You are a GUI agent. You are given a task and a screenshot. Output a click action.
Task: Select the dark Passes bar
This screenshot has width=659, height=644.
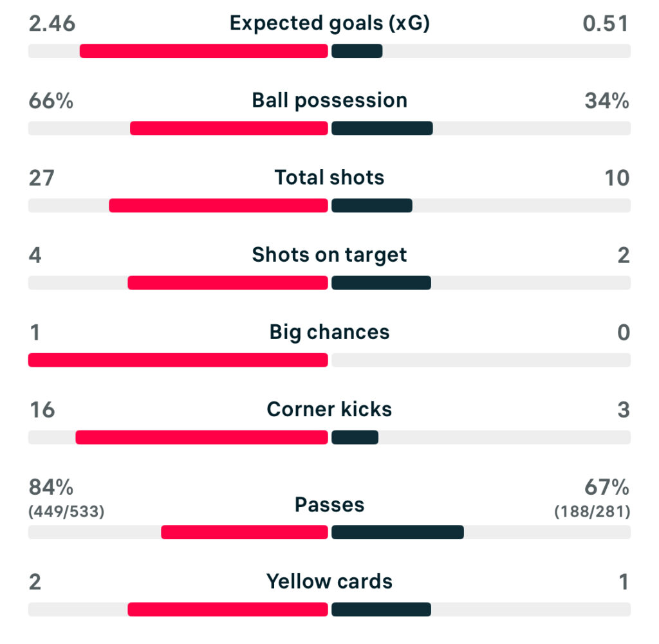pos(398,532)
